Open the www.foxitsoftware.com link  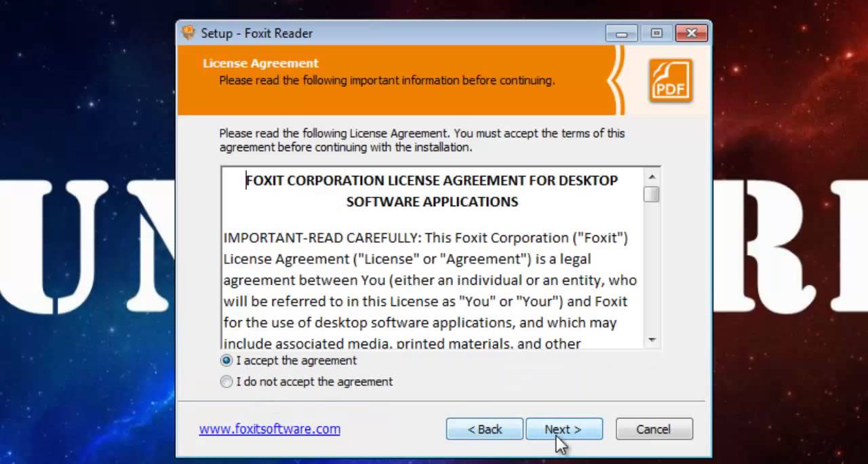tap(270, 429)
